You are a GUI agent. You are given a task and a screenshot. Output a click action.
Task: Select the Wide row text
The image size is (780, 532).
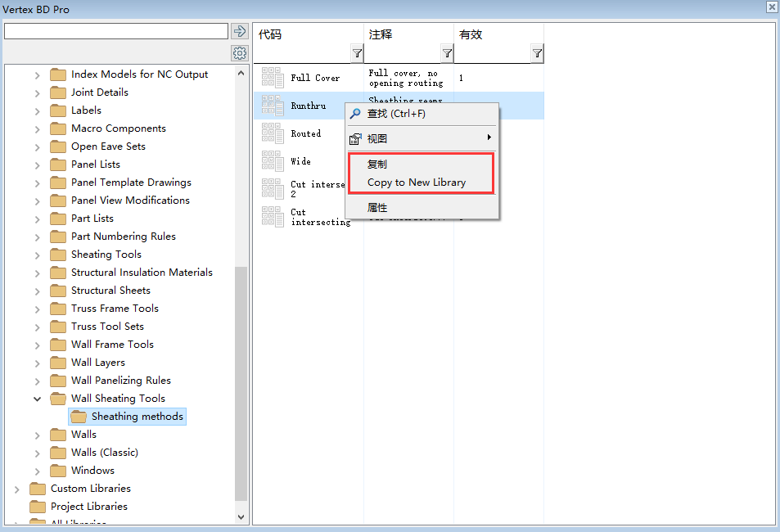[300, 162]
